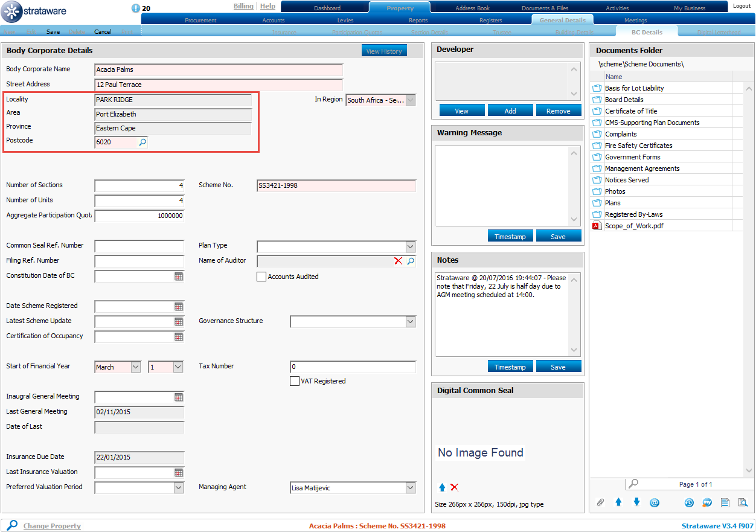
Task: Open the Levies submenu tab
Action: [x=345, y=21]
